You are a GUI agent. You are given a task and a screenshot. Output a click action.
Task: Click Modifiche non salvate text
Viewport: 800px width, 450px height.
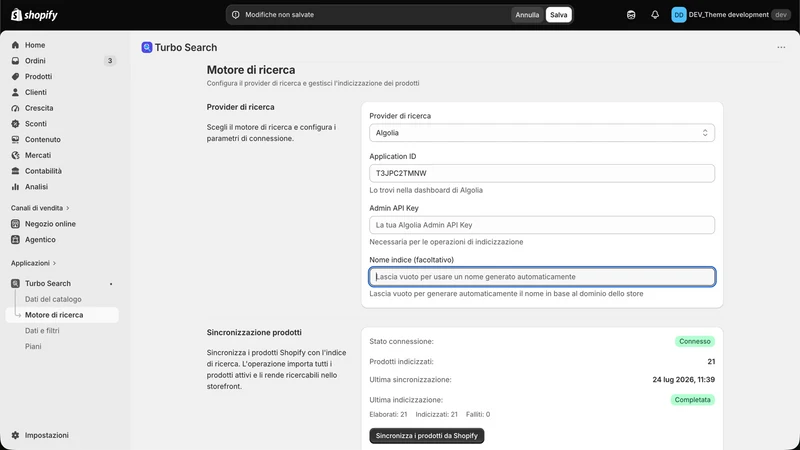280,15
